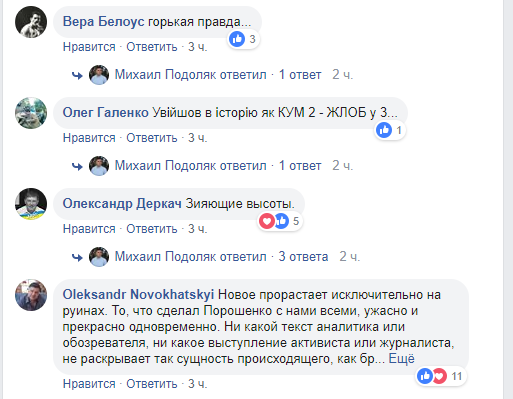Open Вера Белоус profile avatar
This screenshot has width=513, height=399.
(31, 22)
